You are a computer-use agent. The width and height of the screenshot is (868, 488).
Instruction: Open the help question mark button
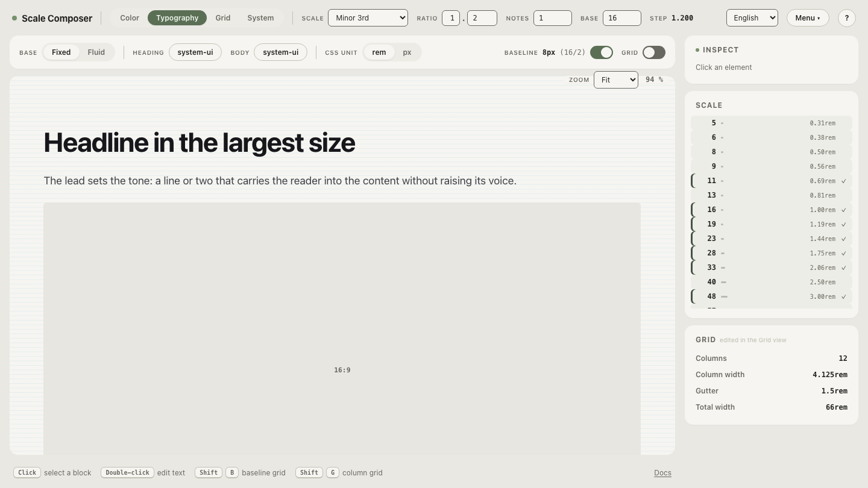click(x=846, y=18)
